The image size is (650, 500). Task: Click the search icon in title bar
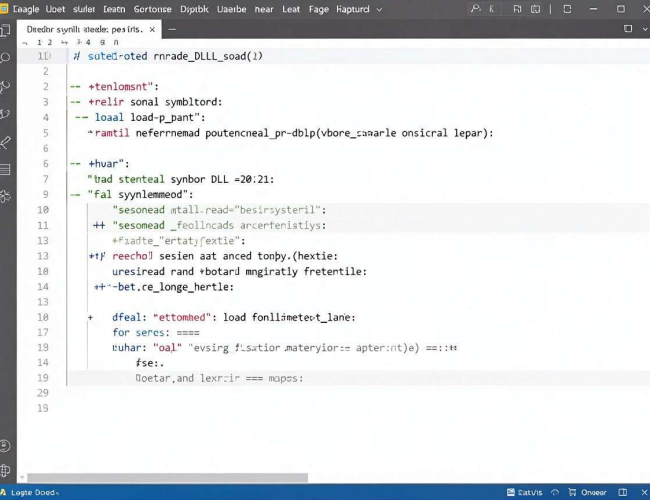476,9
